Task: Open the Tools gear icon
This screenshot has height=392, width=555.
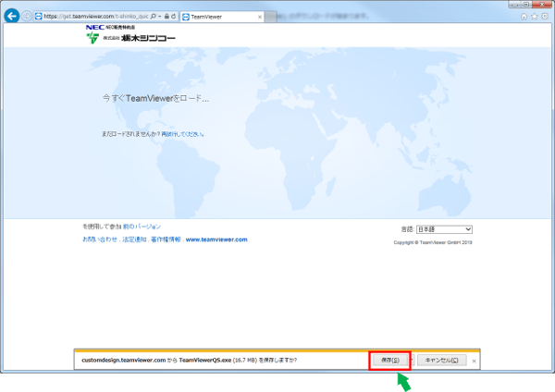Action: click(x=545, y=17)
